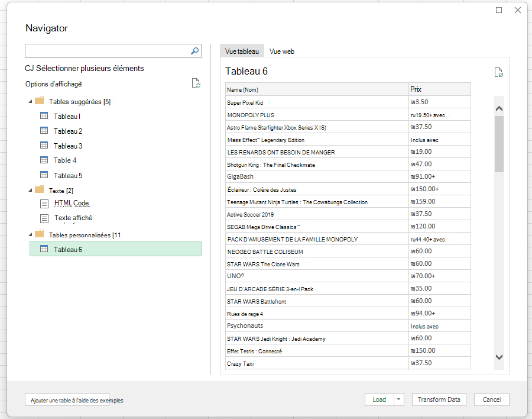This screenshot has height=419, width=532.
Task: Click Ajouter une table à l'aide des exemples
Action: tap(67, 400)
